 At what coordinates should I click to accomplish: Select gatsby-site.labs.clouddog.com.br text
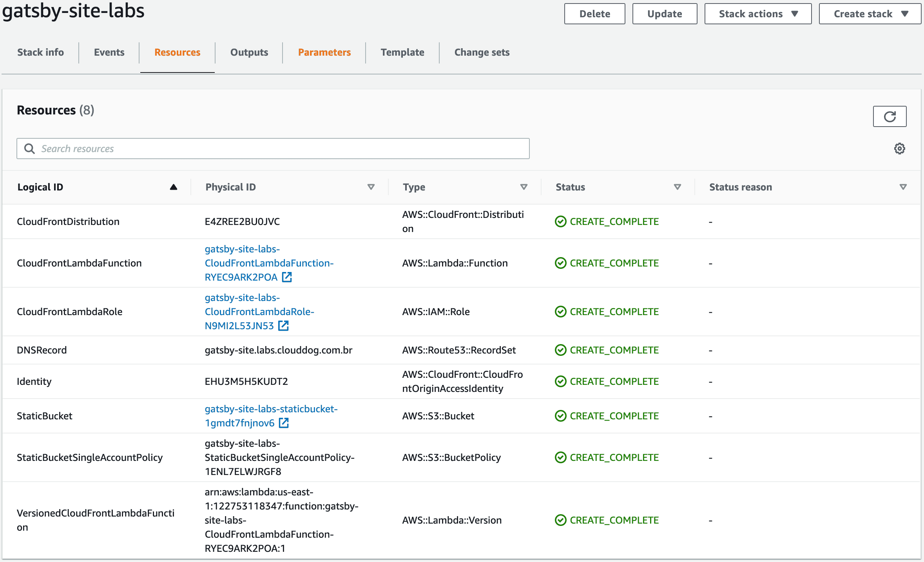[278, 350]
